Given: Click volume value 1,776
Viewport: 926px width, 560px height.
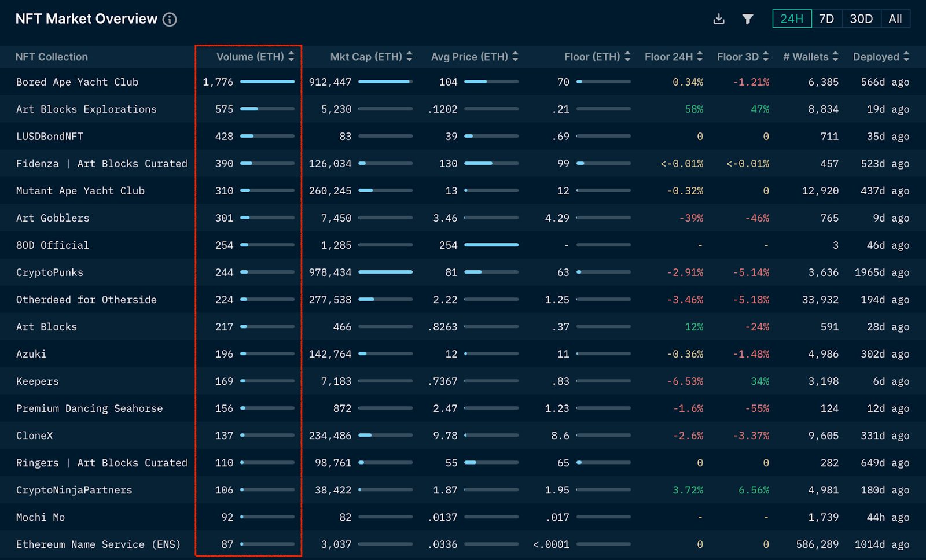Looking at the screenshot, I should [x=218, y=82].
